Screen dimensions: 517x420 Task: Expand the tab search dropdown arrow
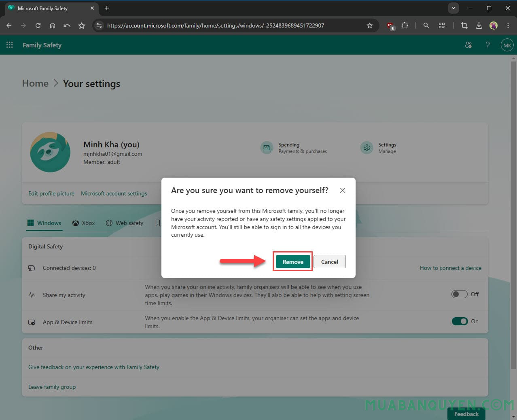click(453, 8)
